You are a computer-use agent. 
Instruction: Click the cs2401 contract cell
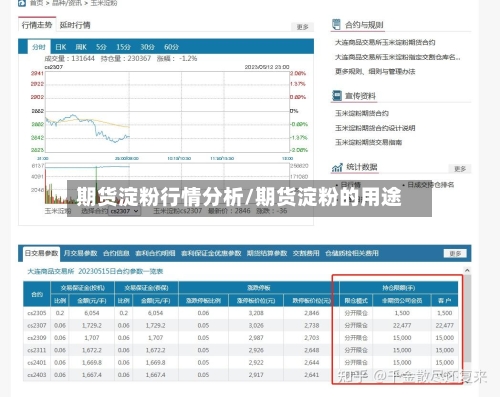[37, 363]
